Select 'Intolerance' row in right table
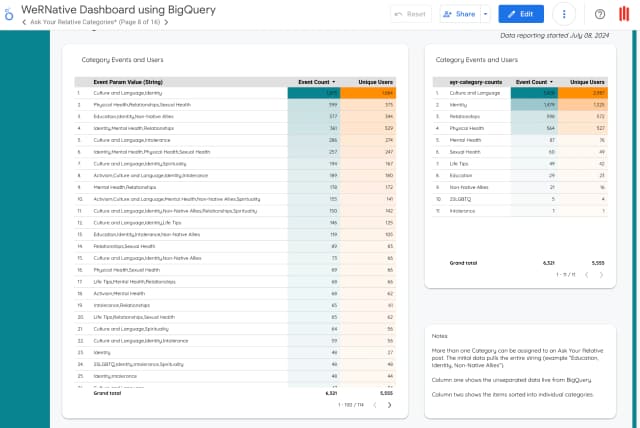The image size is (640, 428). (520, 211)
